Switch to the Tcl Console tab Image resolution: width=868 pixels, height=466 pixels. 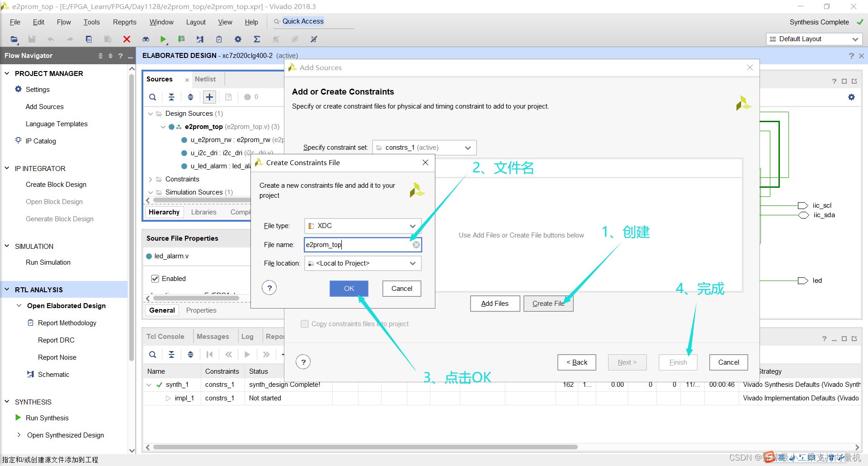tap(165, 337)
